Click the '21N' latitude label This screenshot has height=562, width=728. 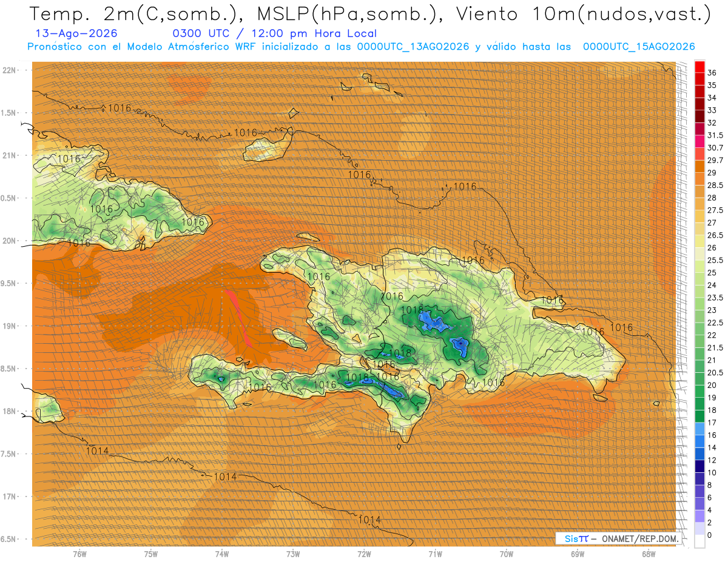9,155
